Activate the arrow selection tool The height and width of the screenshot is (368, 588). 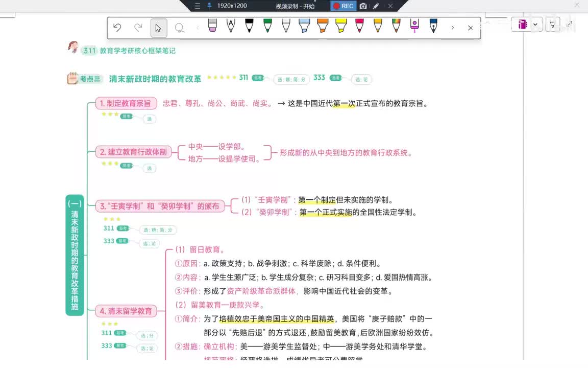[x=159, y=28]
